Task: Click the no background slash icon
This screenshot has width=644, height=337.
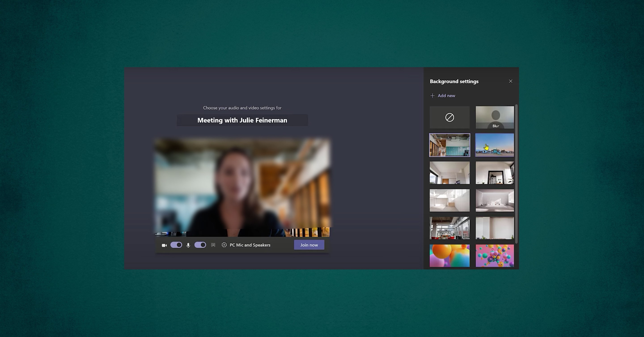Action: pyautogui.click(x=449, y=117)
